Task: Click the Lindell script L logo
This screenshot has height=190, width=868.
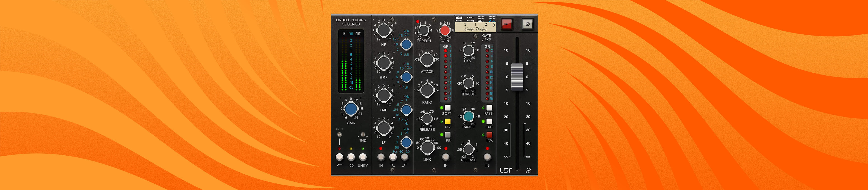Action: 528,170
